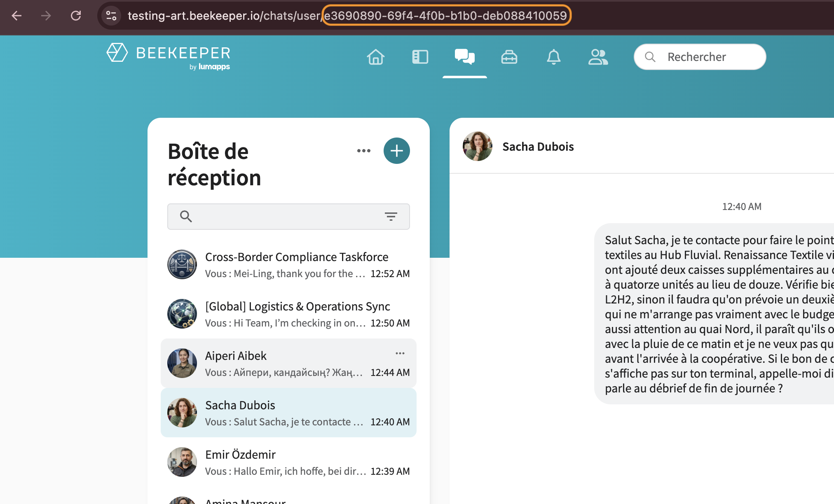The height and width of the screenshot is (504, 834).
Task: Click the magnifier icon in Rechercher
Action: (650, 57)
